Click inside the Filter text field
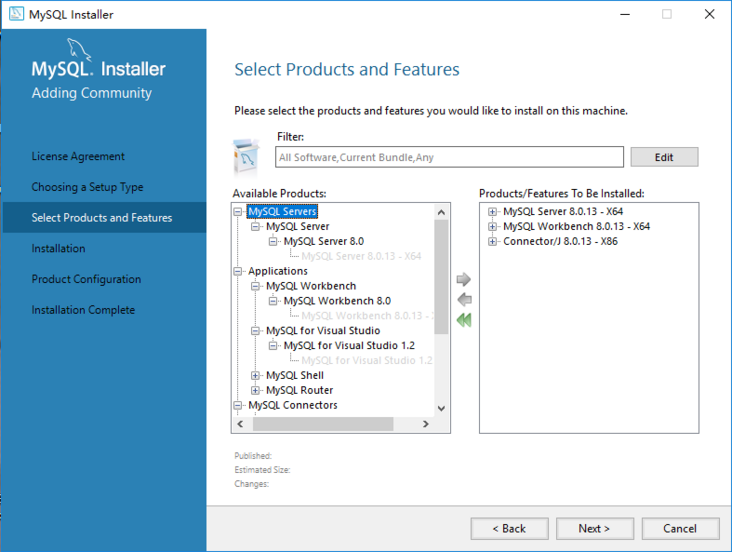732x552 pixels. pyautogui.click(x=449, y=157)
